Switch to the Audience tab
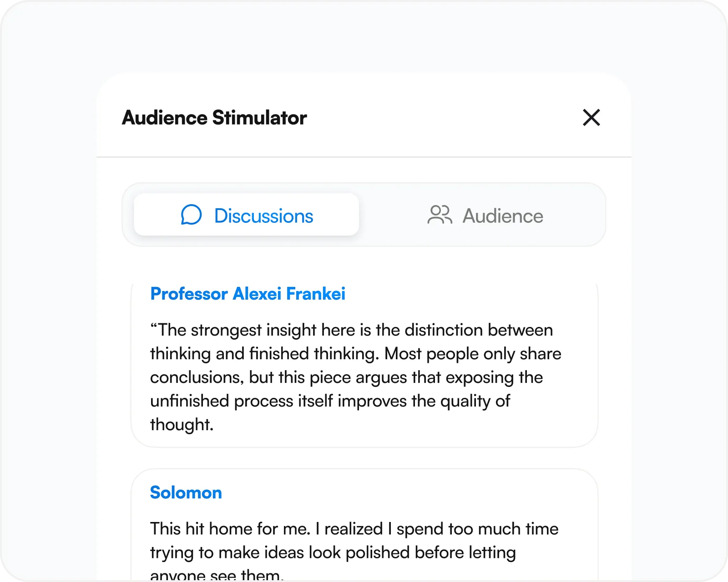728x582 pixels. [485, 215]
